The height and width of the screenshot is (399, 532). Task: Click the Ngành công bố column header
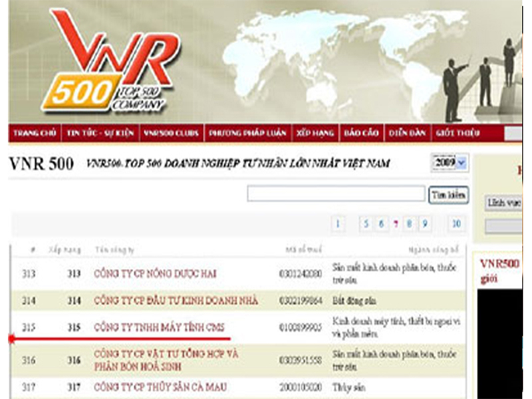(x=434, y=250)
